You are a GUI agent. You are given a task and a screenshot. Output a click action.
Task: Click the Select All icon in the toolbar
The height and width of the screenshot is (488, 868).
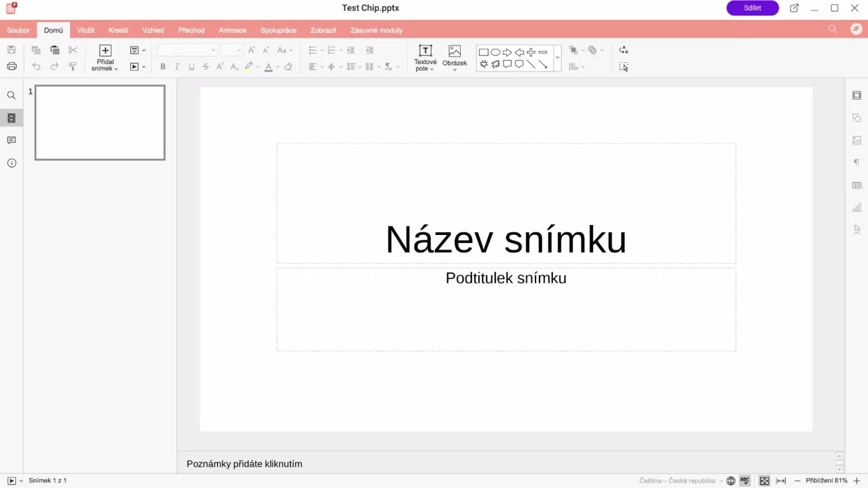pyautogui.click(x=624, y=67)
